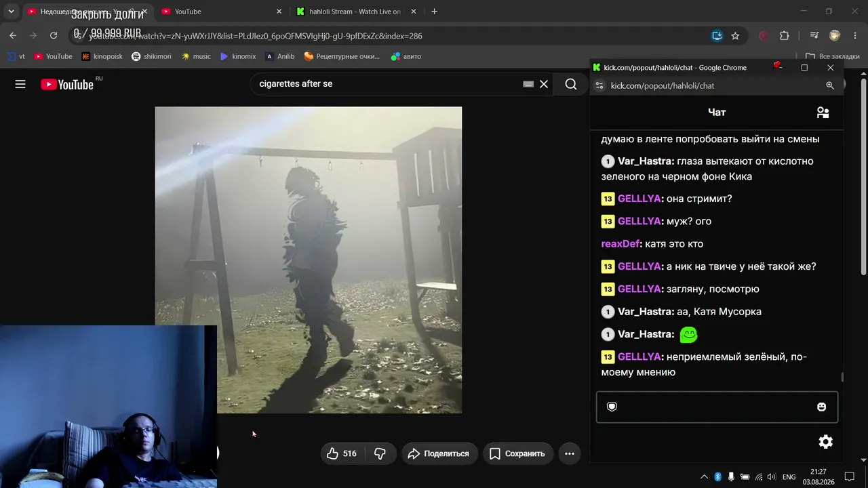Dislike the video
868x488 pixels.
[380, 453]
